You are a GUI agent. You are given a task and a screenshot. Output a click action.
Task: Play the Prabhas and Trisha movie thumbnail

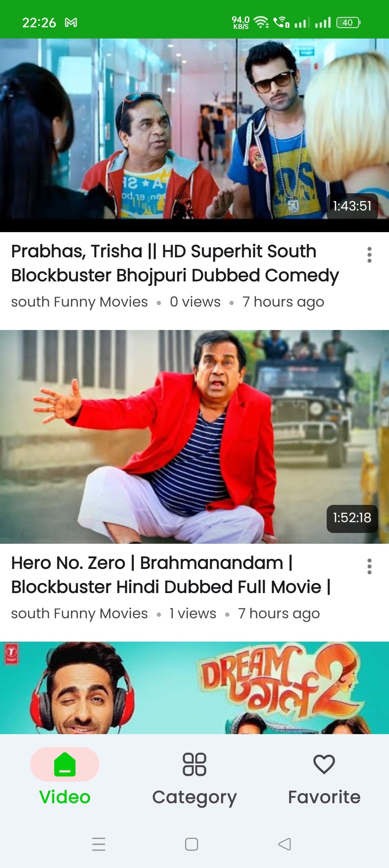(x=194, y=135)
